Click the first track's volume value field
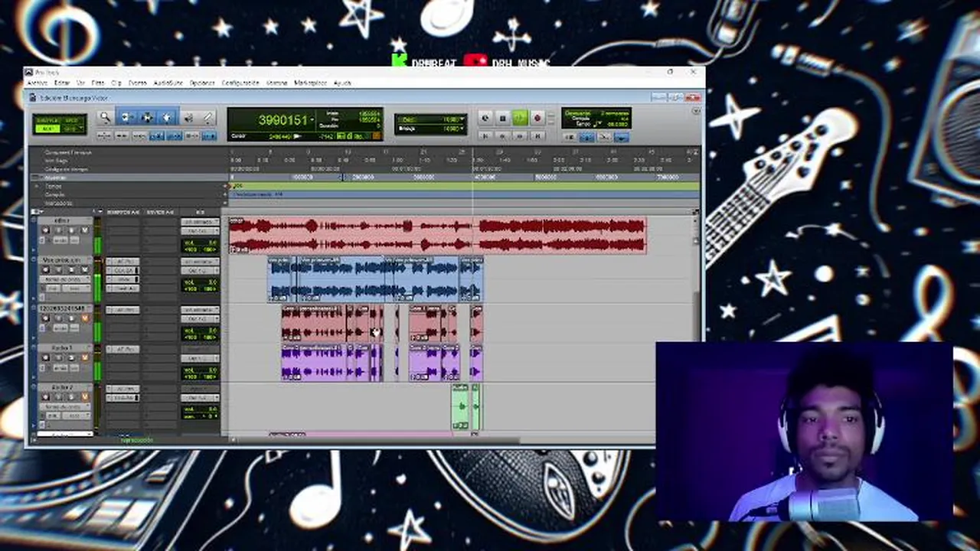Image resolution: width=980 pixels, height=551 pixels. [x=200, y=243]
